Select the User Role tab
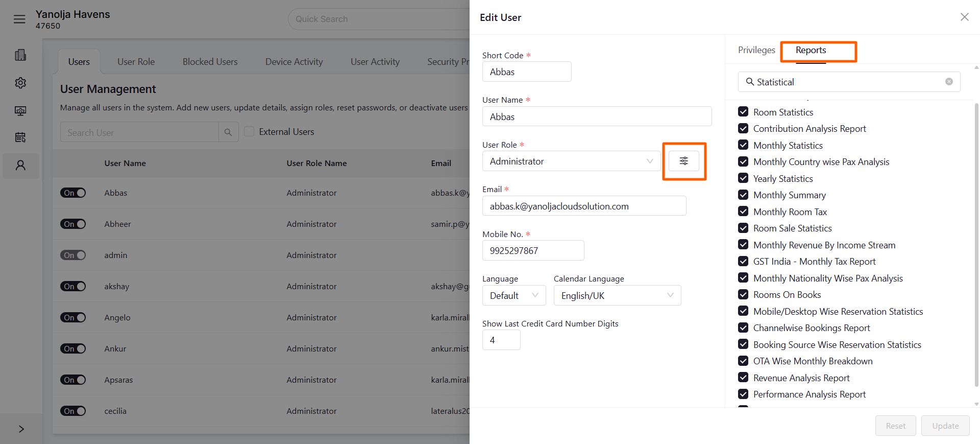Screen dimensions: 980x444 136,62
